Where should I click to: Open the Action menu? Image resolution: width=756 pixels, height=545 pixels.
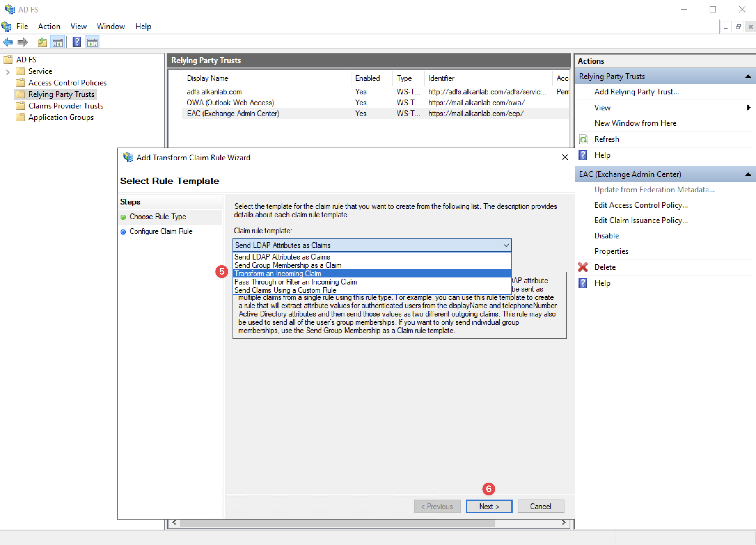coord(49,26)
